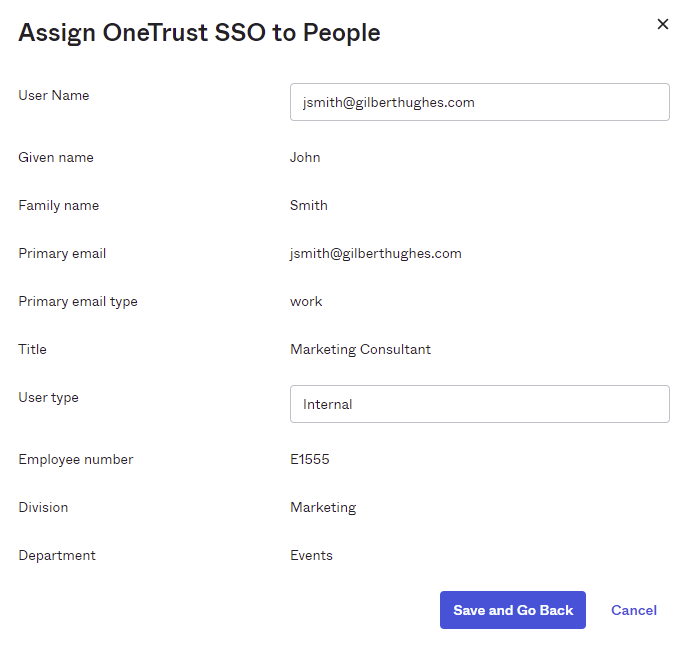Click the Department label
Screen dimensions: 688x646
[57, 556]
